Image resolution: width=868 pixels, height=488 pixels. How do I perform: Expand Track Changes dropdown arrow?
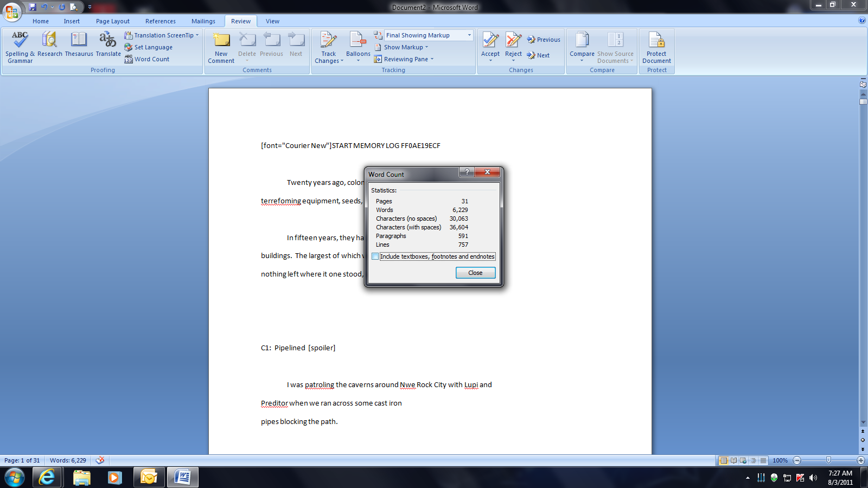point(342,61)
